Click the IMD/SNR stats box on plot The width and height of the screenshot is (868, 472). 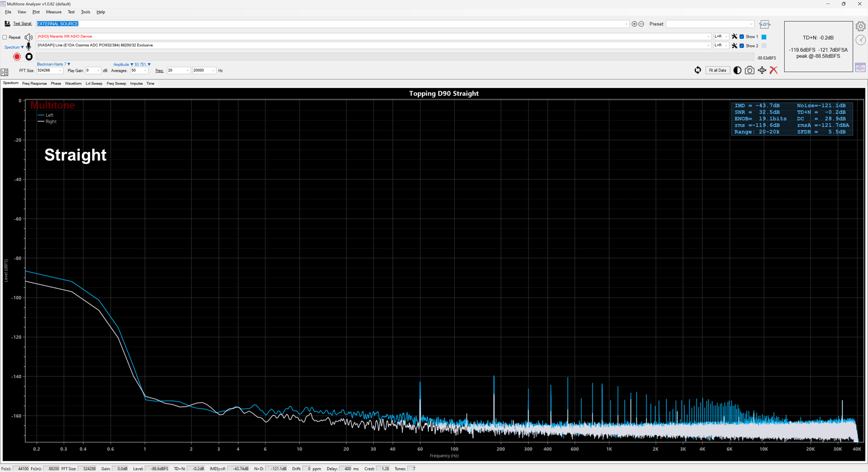792,119
